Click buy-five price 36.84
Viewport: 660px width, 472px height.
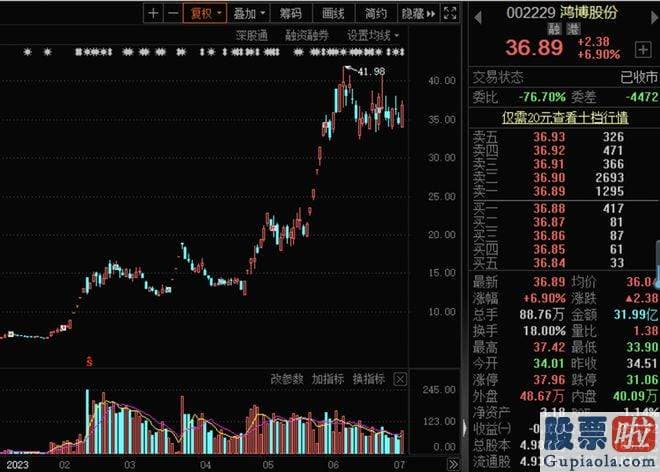tap(549, 263)
